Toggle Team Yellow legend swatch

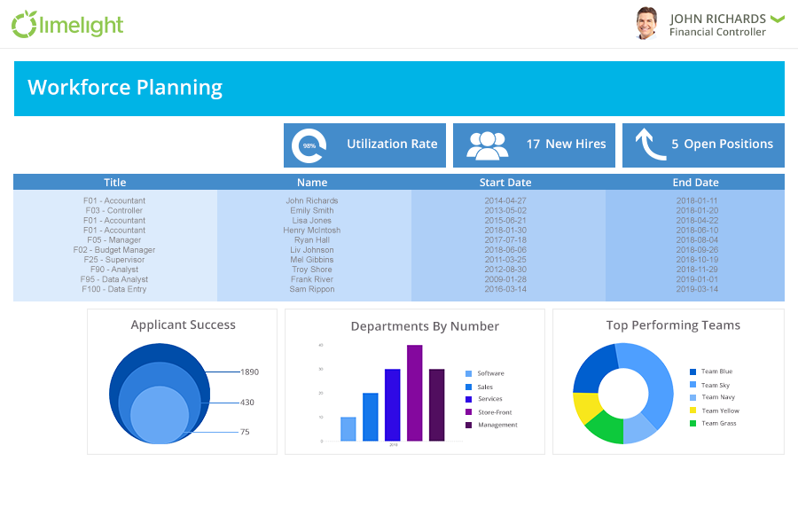[x=692, y=411]
